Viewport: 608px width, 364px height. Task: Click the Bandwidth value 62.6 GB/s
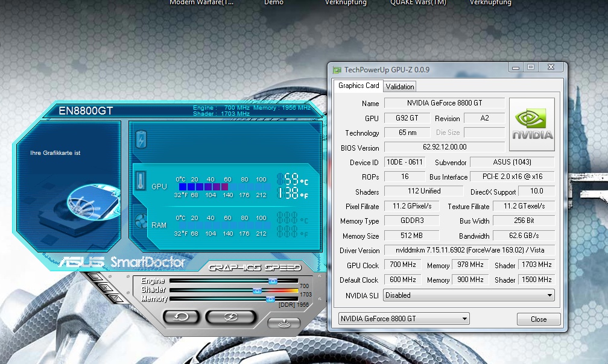click(x=524, y=236)
